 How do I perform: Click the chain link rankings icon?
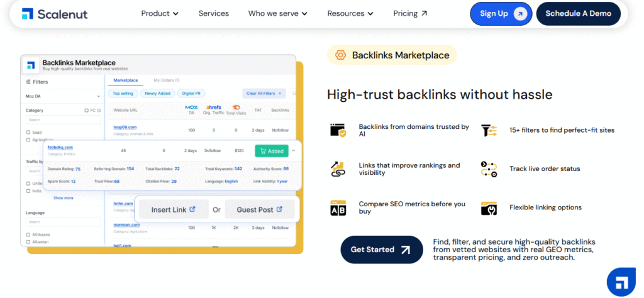338,169
